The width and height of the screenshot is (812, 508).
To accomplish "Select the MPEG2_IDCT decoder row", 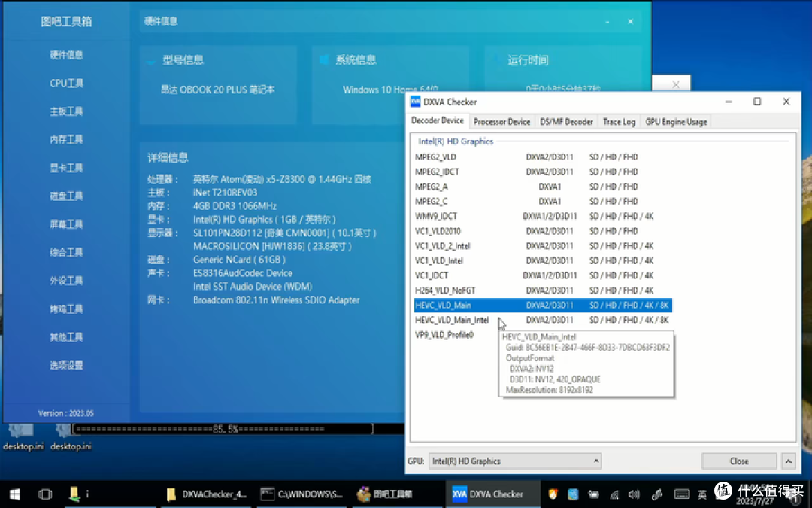I will [x=543, y=172].
